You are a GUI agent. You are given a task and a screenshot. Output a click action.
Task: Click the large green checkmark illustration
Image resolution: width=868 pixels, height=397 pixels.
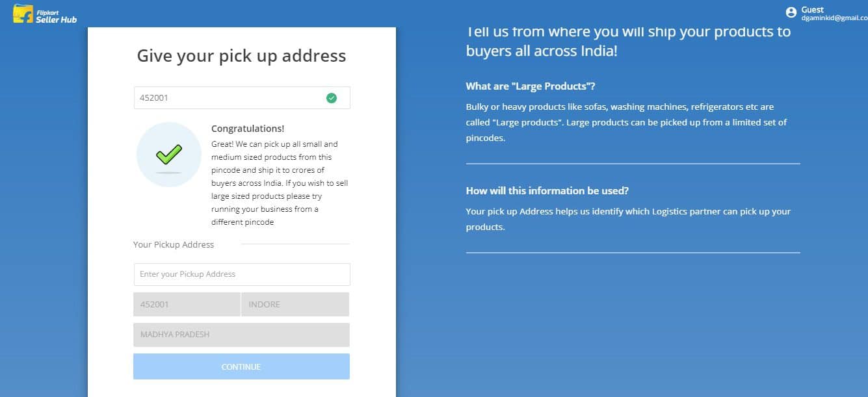tap(169, 155)
